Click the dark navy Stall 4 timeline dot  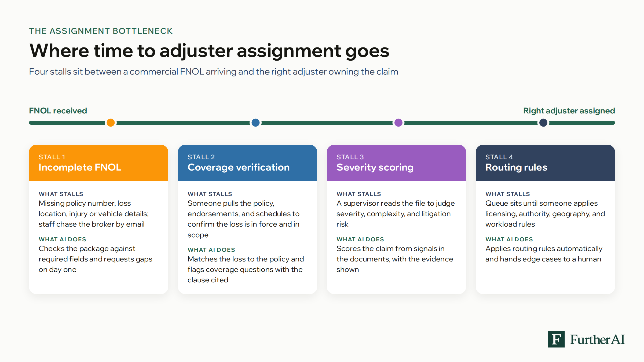pos(543,123)
